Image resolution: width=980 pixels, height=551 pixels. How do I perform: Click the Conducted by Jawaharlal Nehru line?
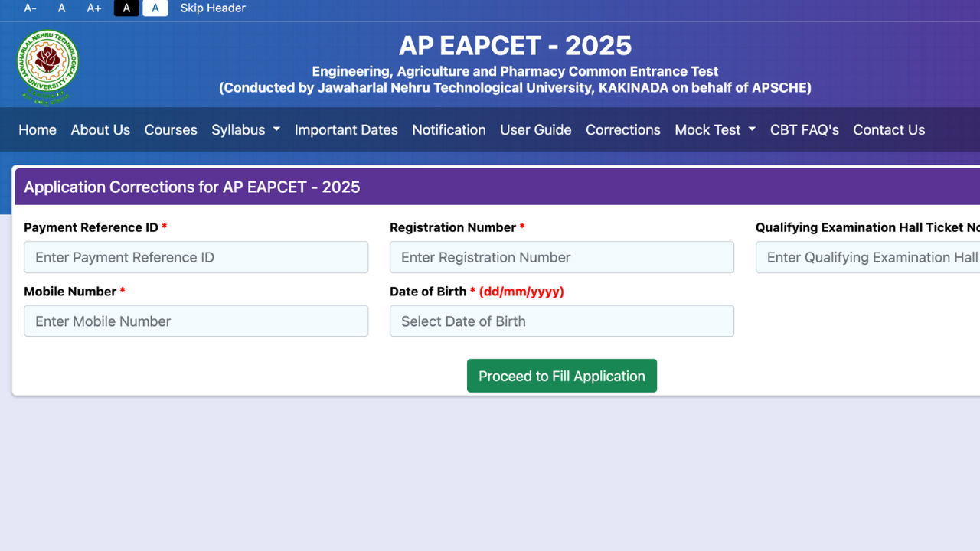coord(515,88)
